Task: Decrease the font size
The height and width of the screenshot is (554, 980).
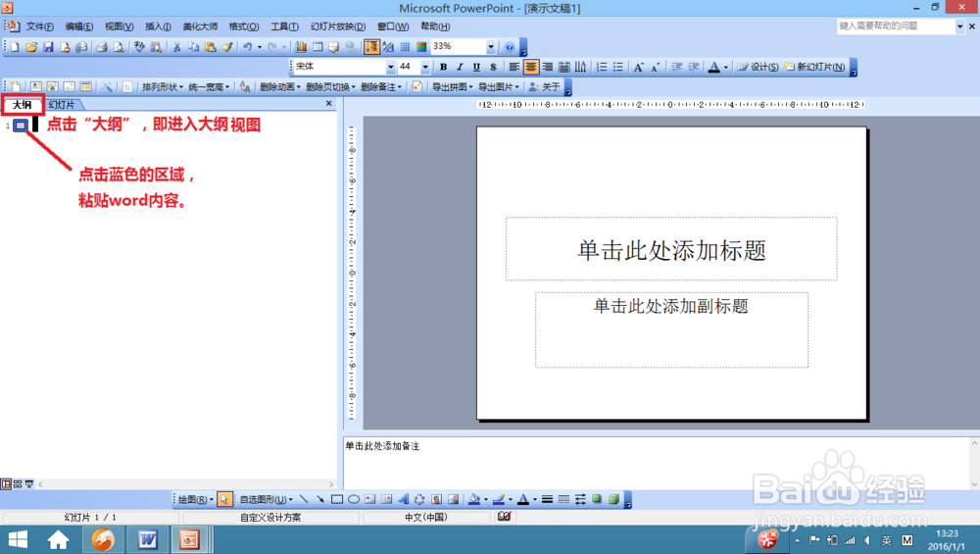Action: [655, 67]
